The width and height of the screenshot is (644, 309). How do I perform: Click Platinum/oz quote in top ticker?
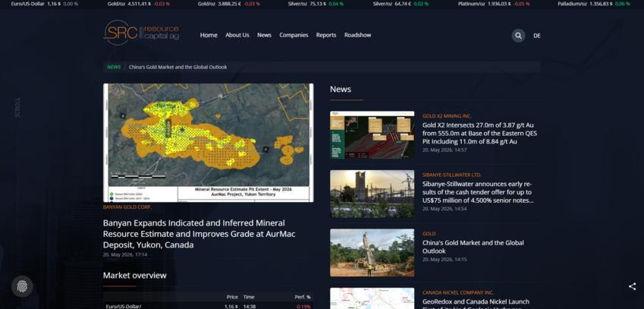494,4
